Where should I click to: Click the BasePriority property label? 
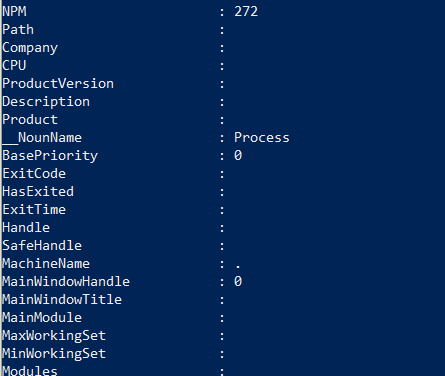tap(50, 156)
